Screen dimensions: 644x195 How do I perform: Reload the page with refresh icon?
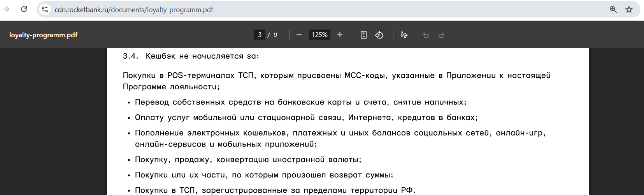pyautogui.click(x=24, y=9)
